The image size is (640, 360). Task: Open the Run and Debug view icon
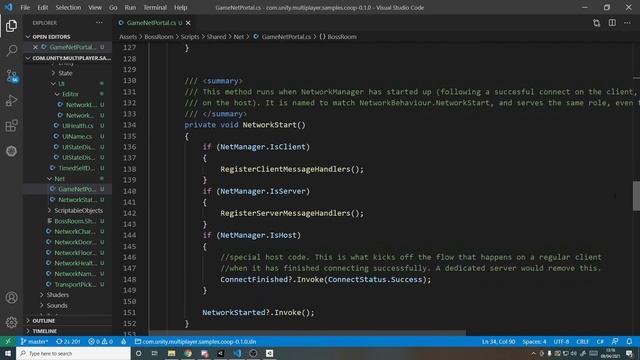click(x=11, y=100)
